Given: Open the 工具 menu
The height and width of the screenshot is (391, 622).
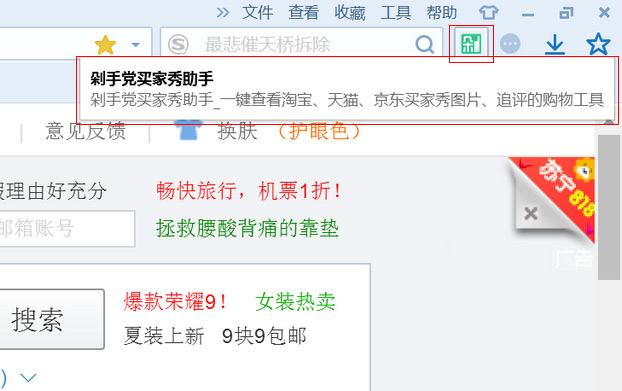Looking at the screenshot, I should click(395, 13).
